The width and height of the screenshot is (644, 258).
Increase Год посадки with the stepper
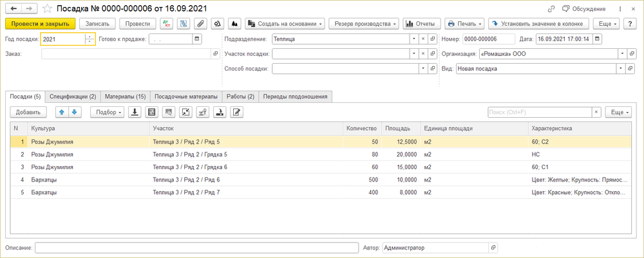[90, 36]
